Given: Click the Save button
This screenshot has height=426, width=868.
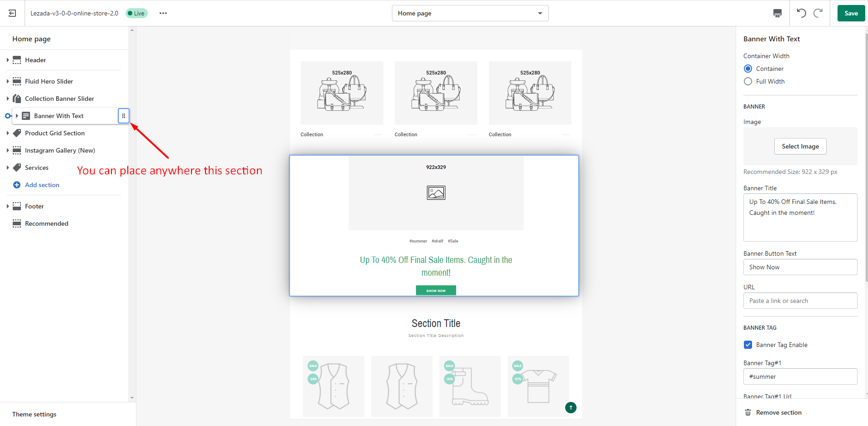Looking at the screenshot, I should point(850,13).
